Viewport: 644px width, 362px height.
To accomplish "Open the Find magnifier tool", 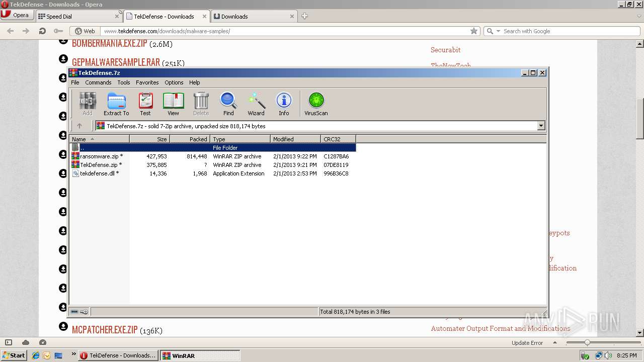I will (x=228, y=104).
